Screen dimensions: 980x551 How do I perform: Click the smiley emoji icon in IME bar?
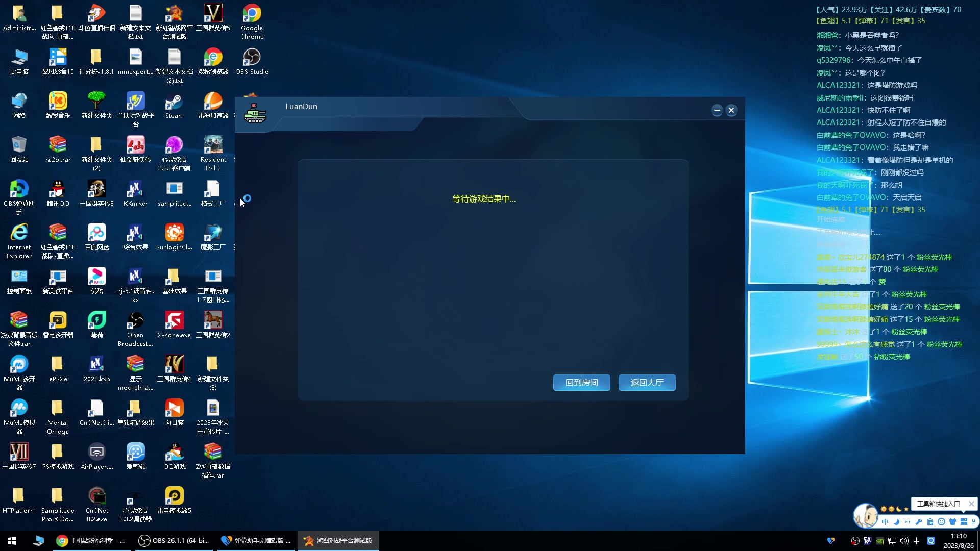click(x=941, y=522)
